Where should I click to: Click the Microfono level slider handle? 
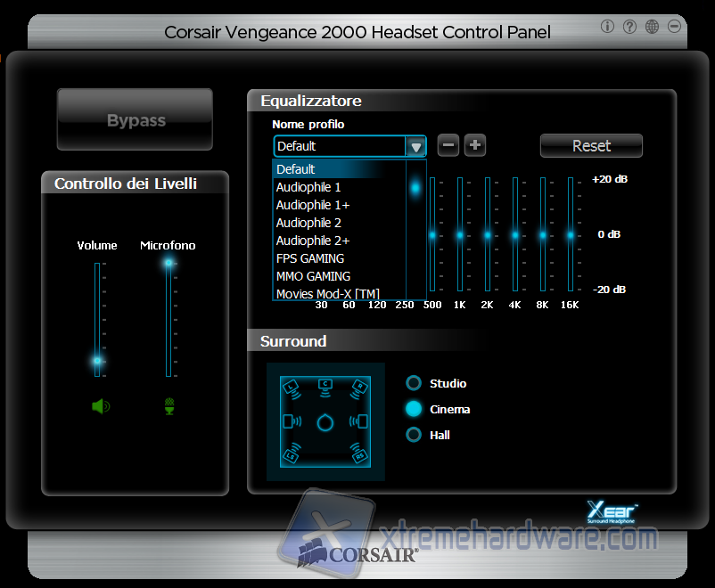[x=168, y=263]
